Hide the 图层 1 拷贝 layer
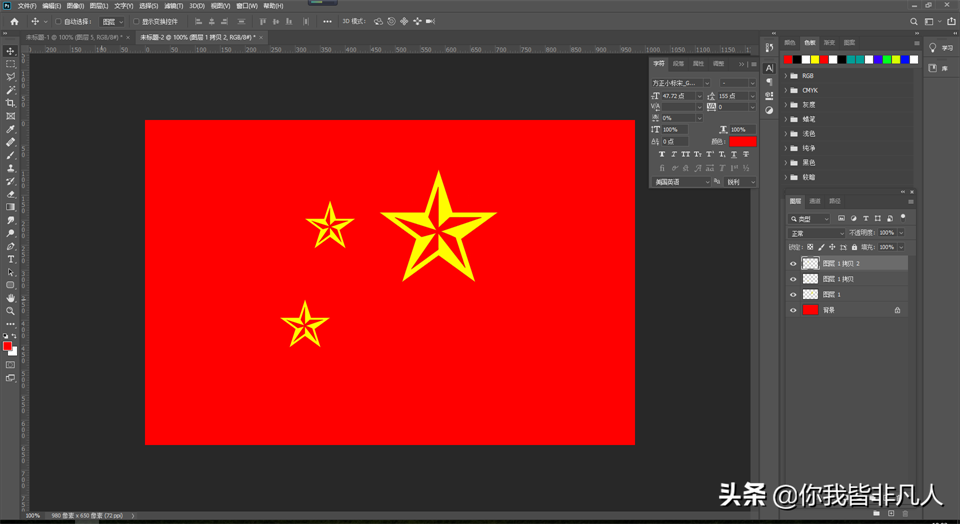This screenshot has width=960, height=524. tap(793, 279)
